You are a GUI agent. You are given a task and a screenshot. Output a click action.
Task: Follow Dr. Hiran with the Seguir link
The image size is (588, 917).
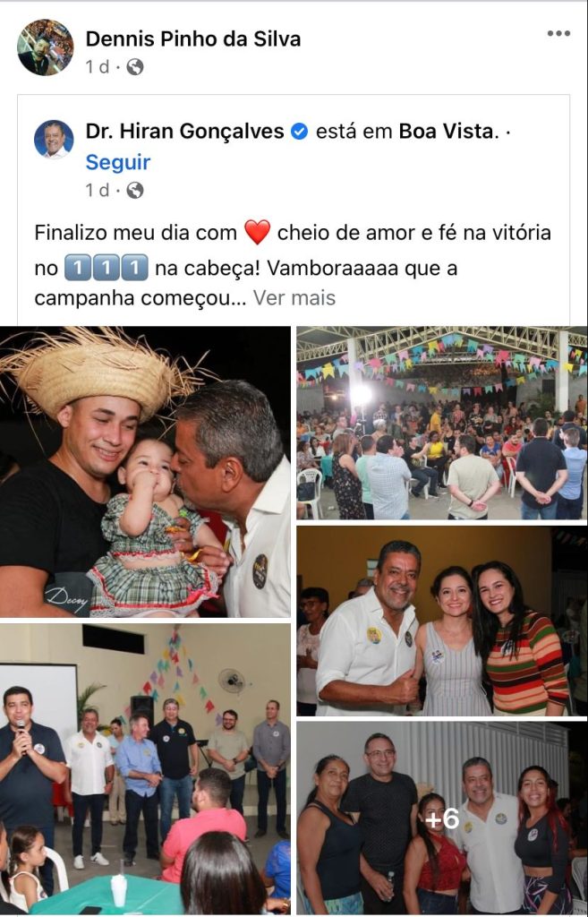click(118, 162)
